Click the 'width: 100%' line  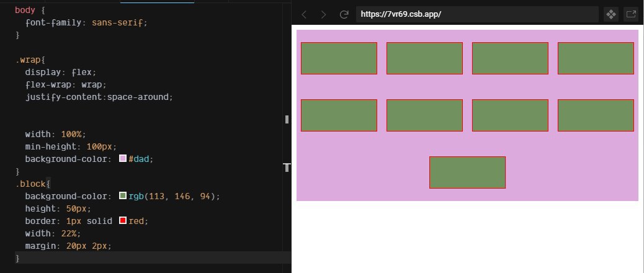[55, 134]
